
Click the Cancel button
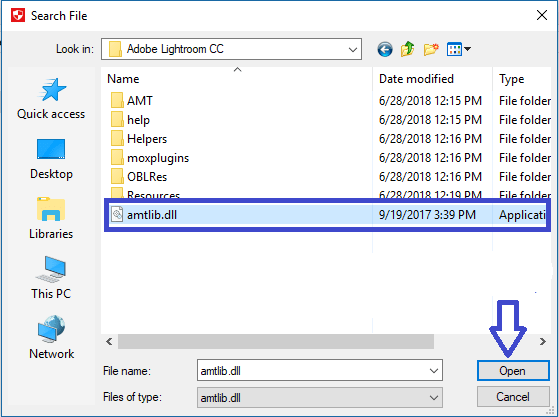point(513,397)
